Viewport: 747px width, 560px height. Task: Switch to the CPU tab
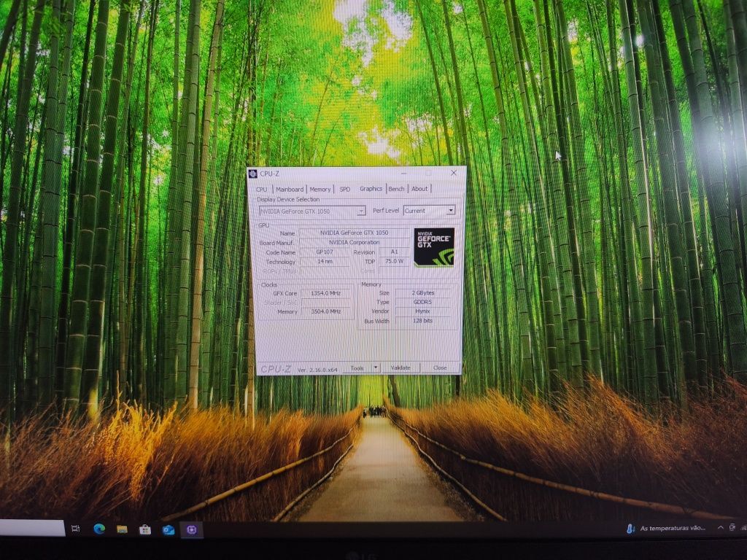click(x=262, y=189)
